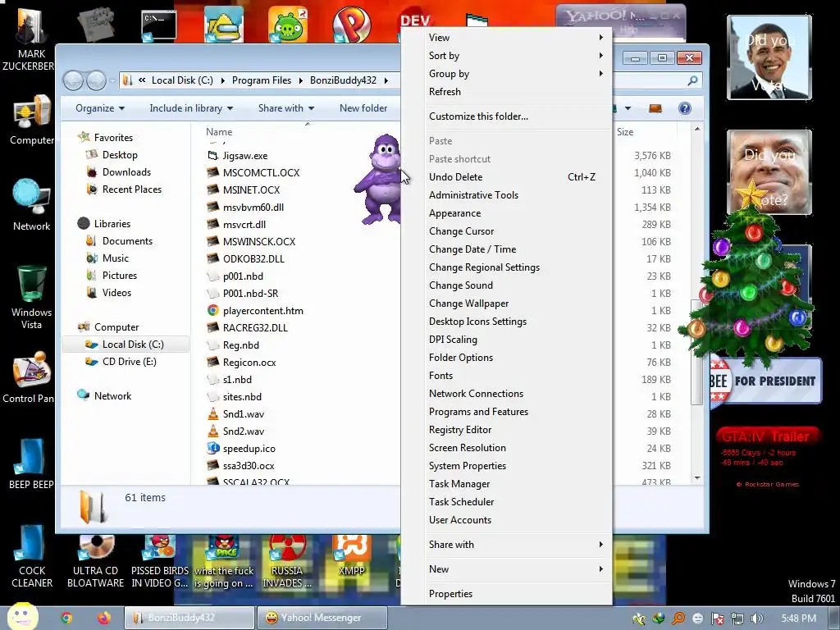The width and height of the screenshot is (840, 630).
Task: Click the volume speaker tray icon
Action: click(757, 619)
